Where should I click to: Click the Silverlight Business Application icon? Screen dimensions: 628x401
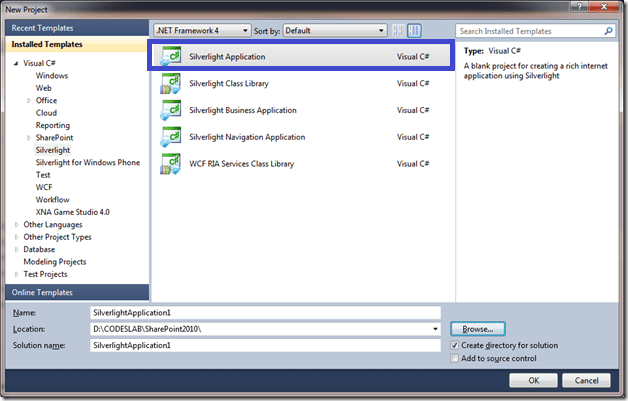point(169,110)
